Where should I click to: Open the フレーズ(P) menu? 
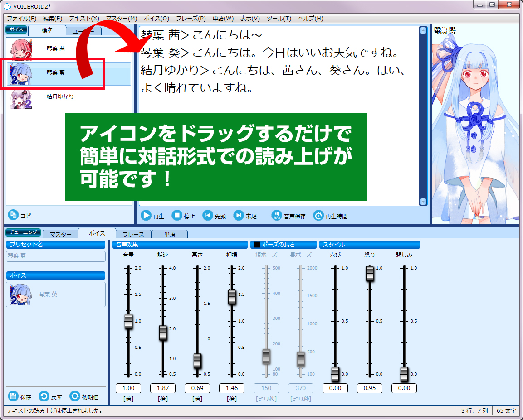(x=191, y=19)
